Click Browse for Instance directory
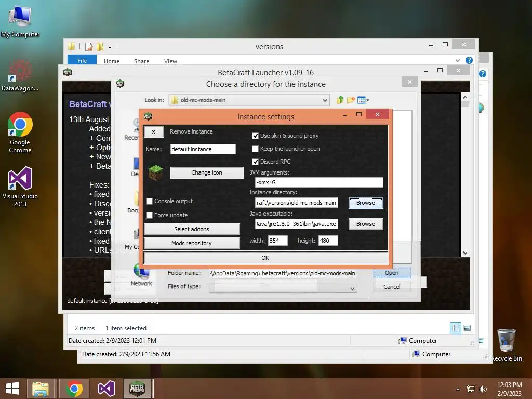 coord(366,203)
